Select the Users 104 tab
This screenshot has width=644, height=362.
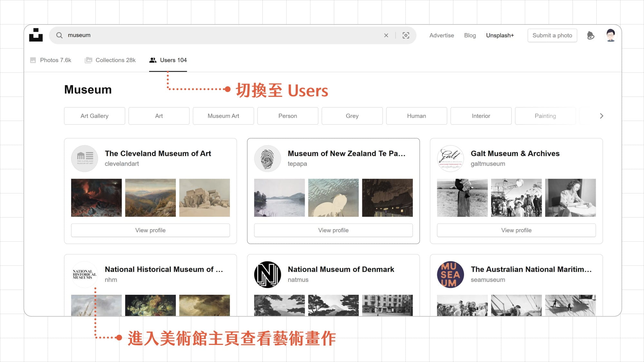[168, 60]
